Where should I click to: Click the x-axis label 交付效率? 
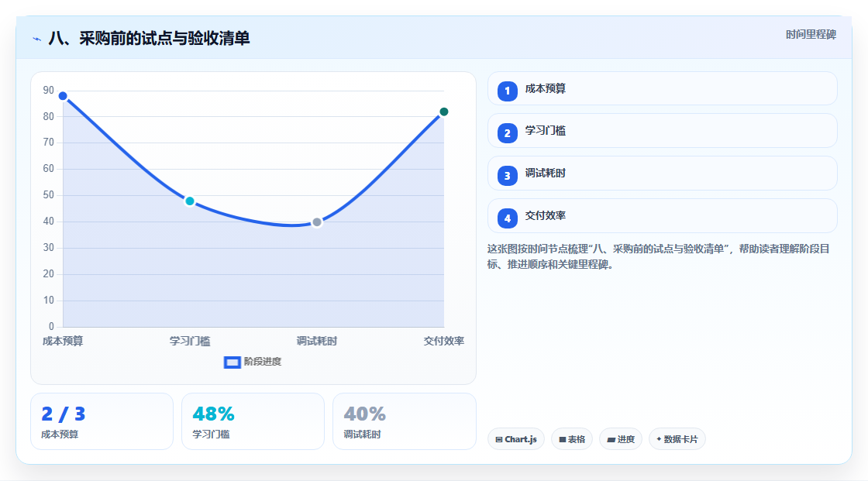click(x=443, y=341)
